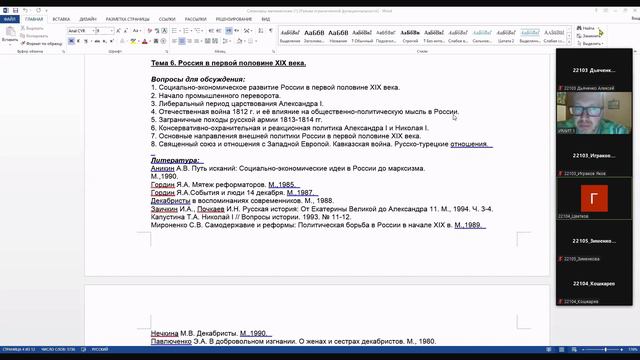
Task: Click the text effects icon
Action: (122, 41)
